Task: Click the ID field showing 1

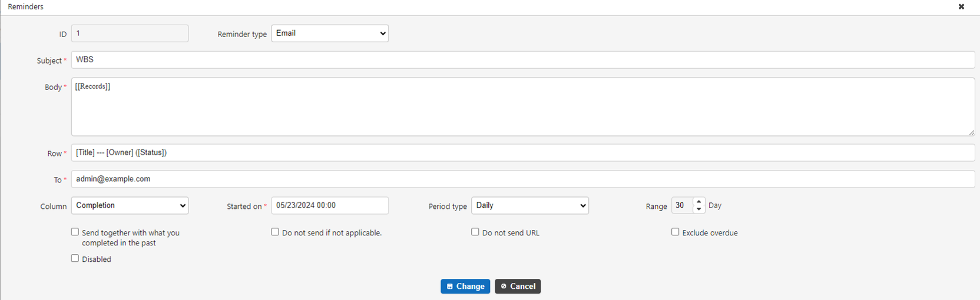Action: coord(130,33)
